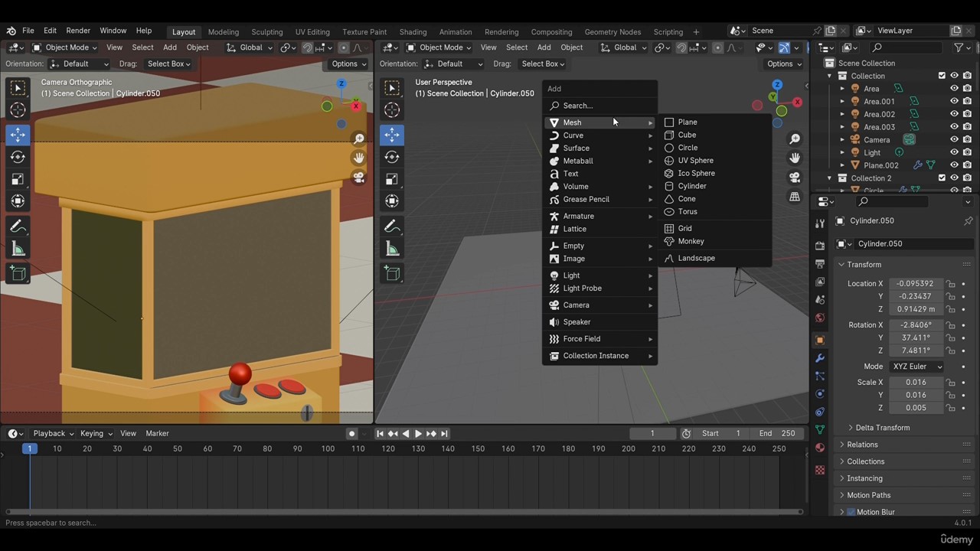Select Collection Instance in Add menu
This screenshot has width=980, height=551.
[600, 356]
